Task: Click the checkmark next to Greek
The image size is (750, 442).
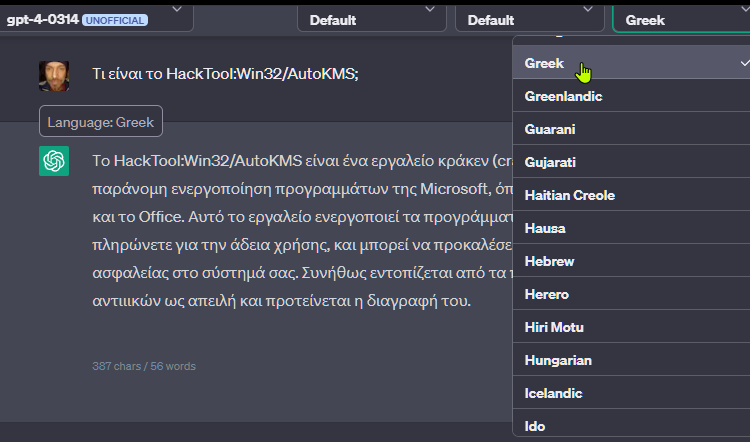Action: coord(732,63)
